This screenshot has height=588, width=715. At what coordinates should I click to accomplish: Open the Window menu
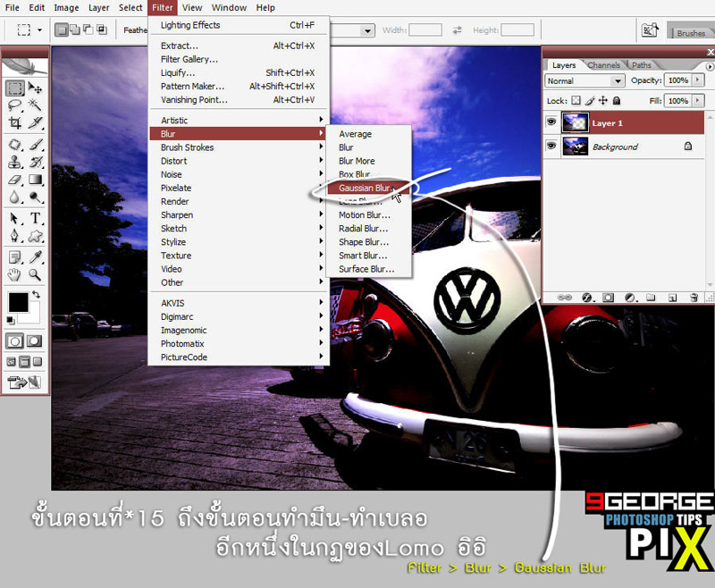[x=229, y=8]
